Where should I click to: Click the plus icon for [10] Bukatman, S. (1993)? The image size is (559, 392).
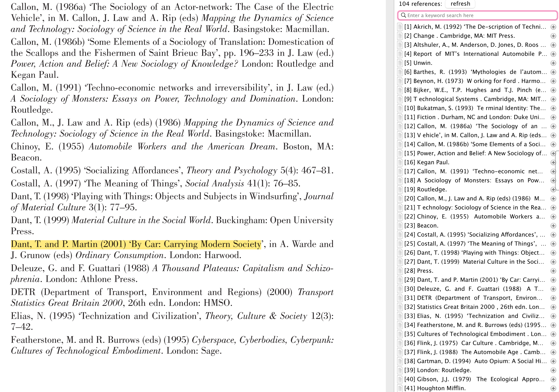pos(553,108)
